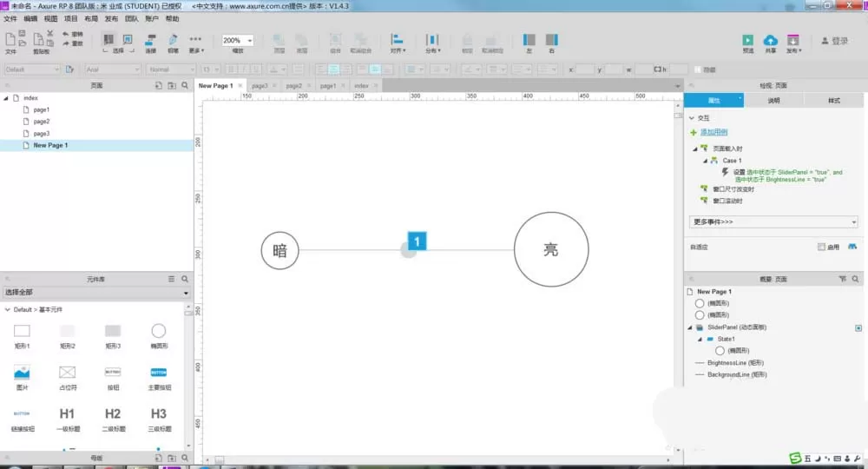Add a folder icon in pages panel

coord(172,85)
